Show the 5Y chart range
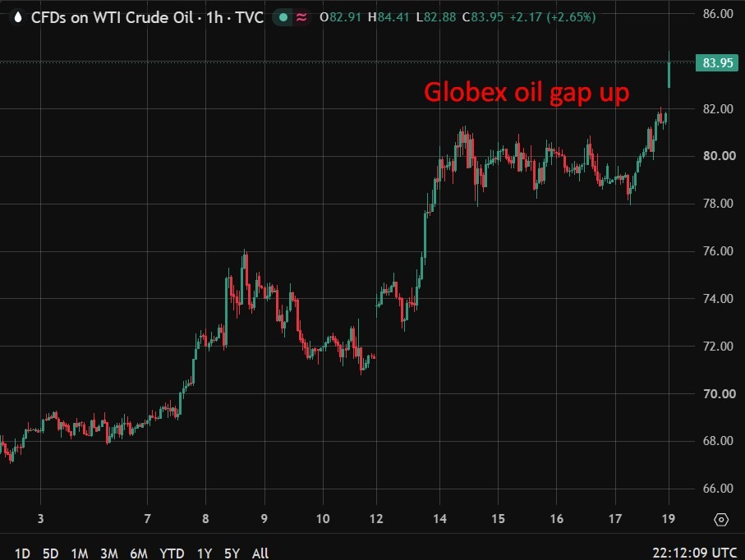 tap(232, 553)
